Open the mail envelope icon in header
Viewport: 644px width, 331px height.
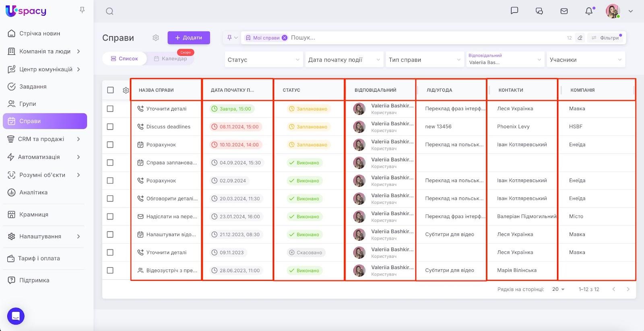pyautogui.click(x=564, y=11)
